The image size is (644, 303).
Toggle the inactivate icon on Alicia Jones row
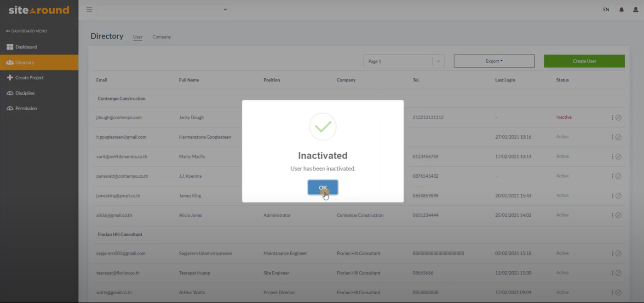point(619,215)
